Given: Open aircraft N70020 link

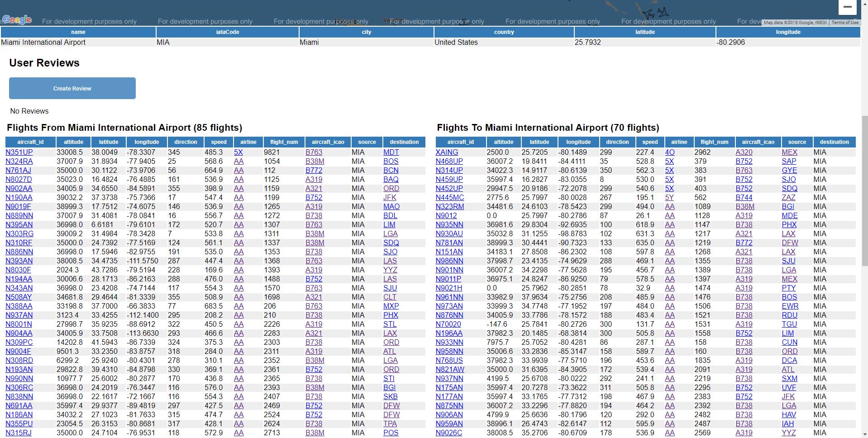Looking at the screenshot, I should pos(448,324).
